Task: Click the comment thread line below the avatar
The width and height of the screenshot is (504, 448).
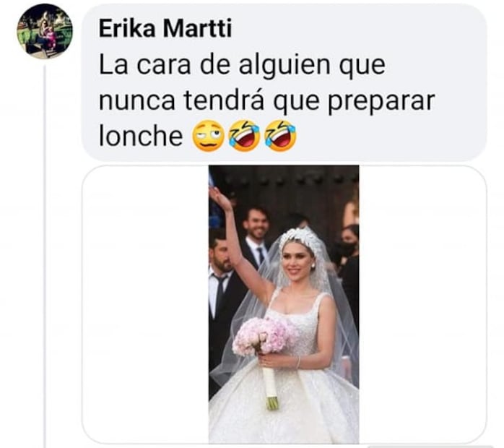Action: 45,256
